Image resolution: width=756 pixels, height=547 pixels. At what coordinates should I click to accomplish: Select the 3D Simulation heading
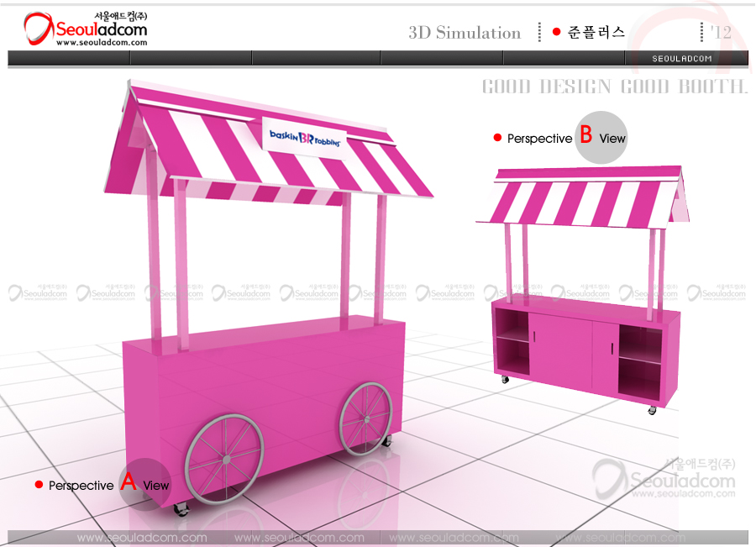click(465, 33)
